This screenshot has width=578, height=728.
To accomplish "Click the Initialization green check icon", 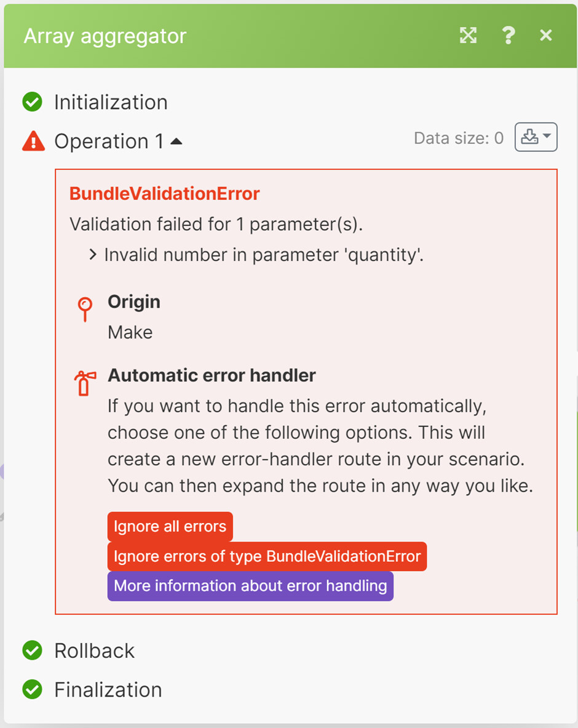I will pos(32,102).
